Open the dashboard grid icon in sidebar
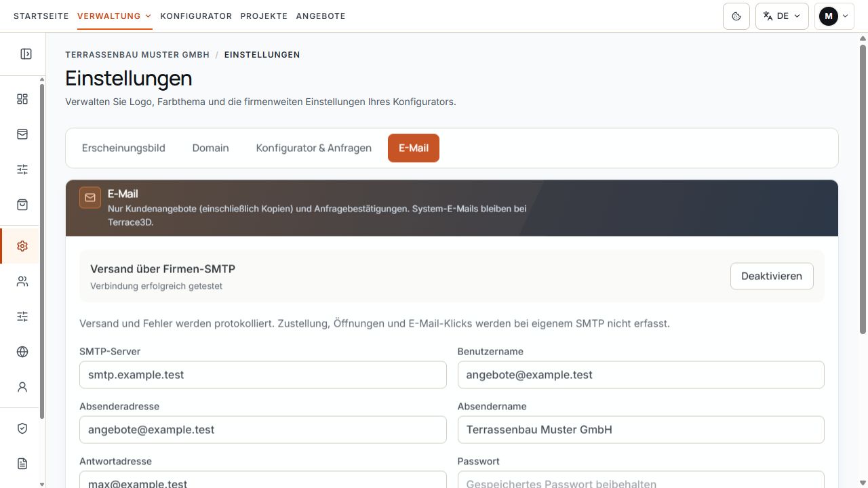 point(22,99)
